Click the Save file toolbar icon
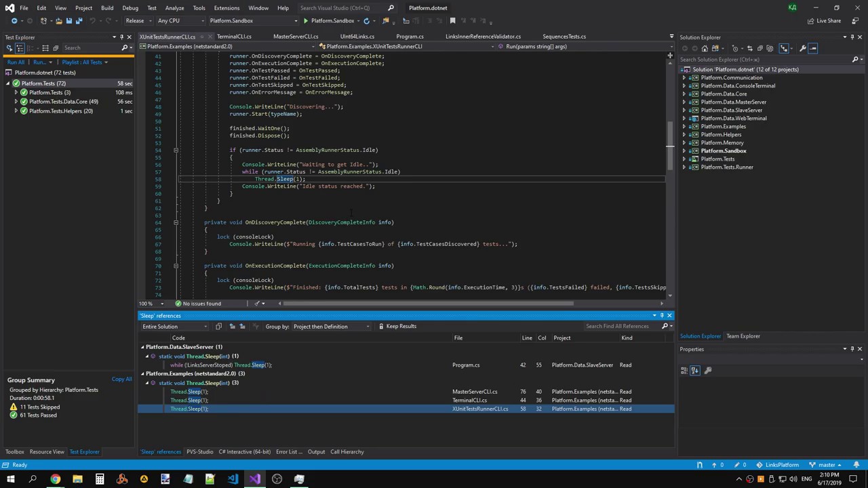This screenshot has width=868, height=488. tap(68, 21)
